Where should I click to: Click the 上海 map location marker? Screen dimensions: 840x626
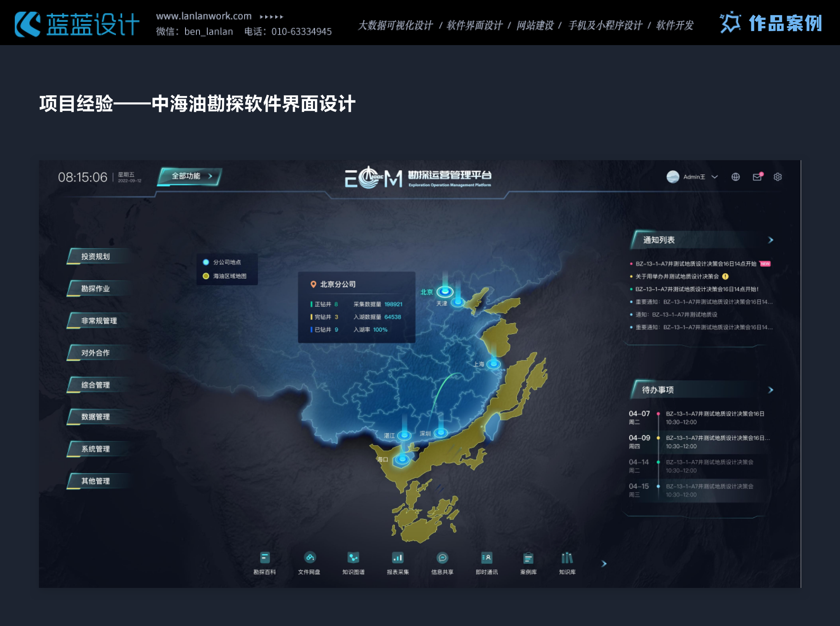point(493,364)
